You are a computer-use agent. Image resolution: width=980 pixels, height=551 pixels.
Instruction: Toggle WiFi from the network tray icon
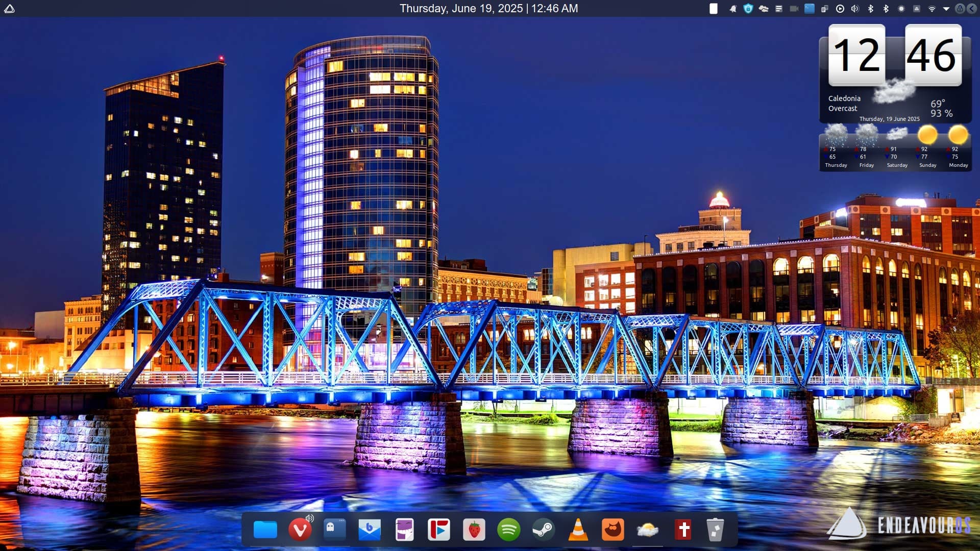pyautogui.click(x=932, y=9)
